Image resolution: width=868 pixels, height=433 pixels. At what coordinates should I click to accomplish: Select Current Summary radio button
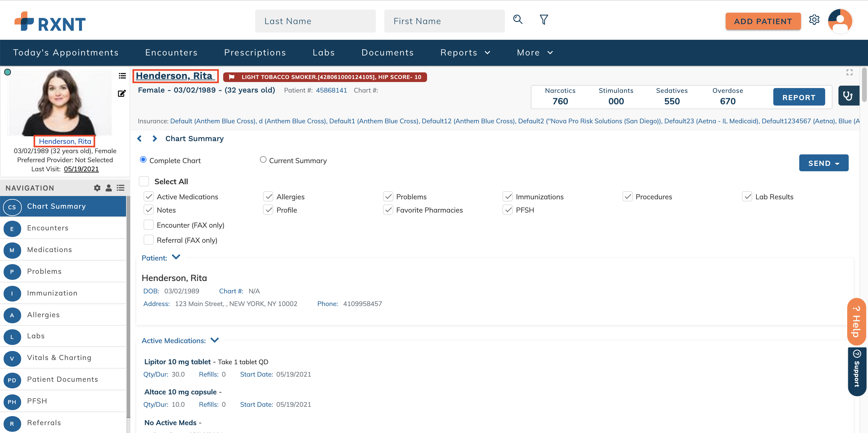click(263, 160)
